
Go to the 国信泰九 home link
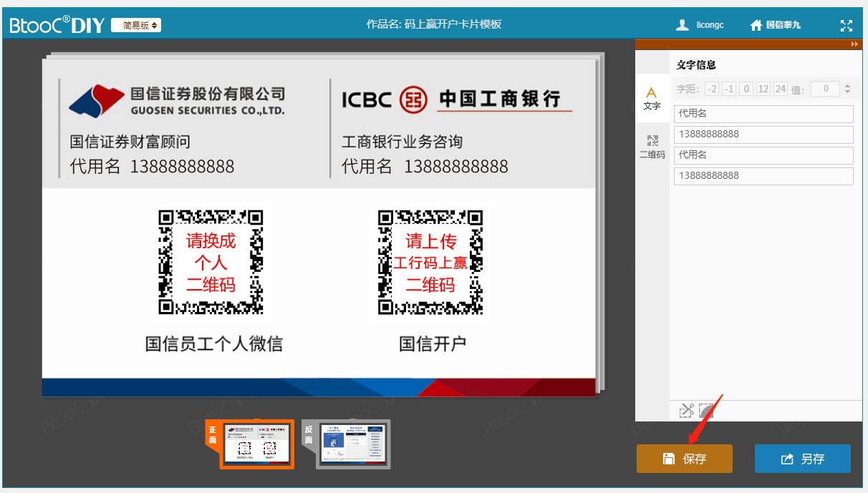[x=783, y=25]
